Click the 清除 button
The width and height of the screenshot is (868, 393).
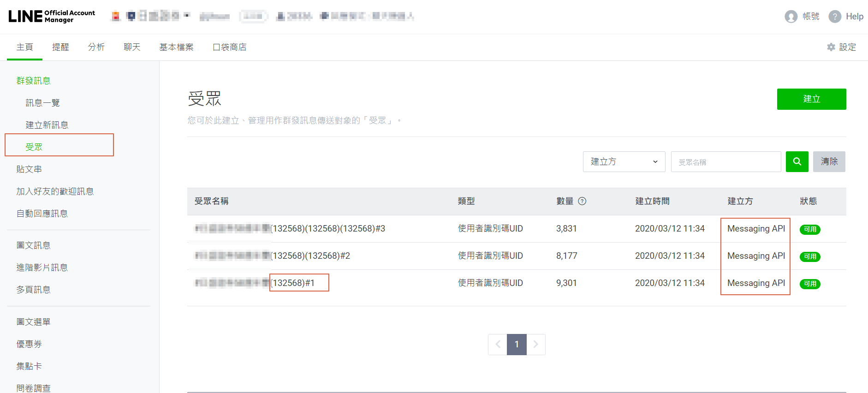click(x=829, y=162)
